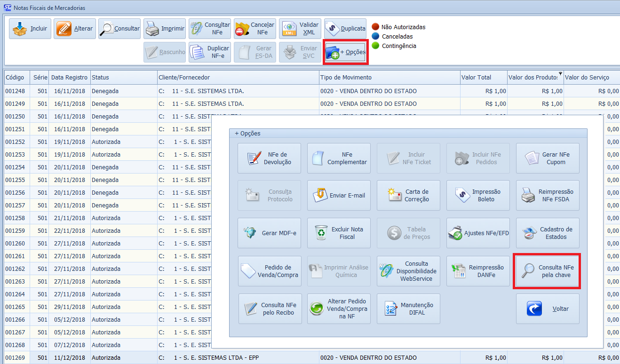Open the Valor dos Produtos column filter arrow
This screenshot has width=620, height=364.
tap(560, 73)
